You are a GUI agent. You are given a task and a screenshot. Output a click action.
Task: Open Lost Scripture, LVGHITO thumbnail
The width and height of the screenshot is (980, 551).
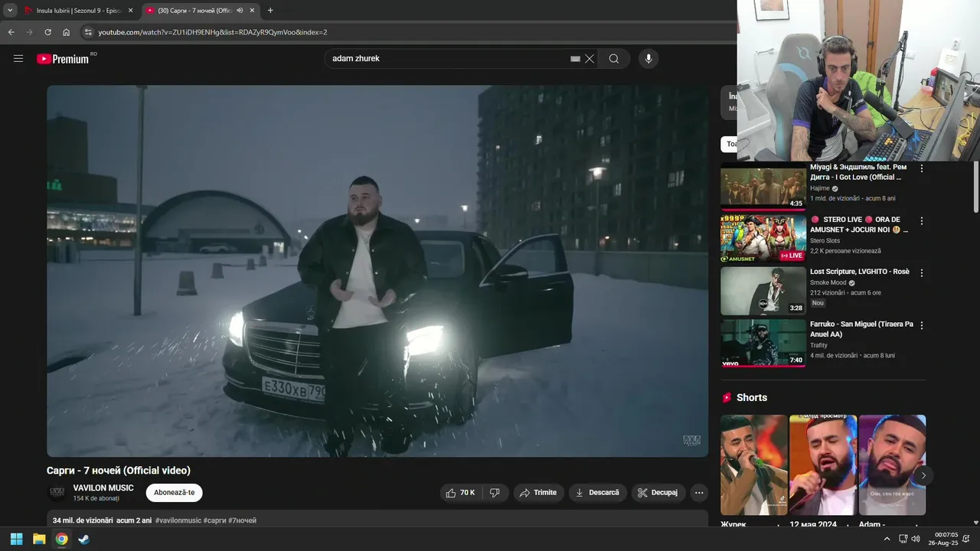click(763, 291)
